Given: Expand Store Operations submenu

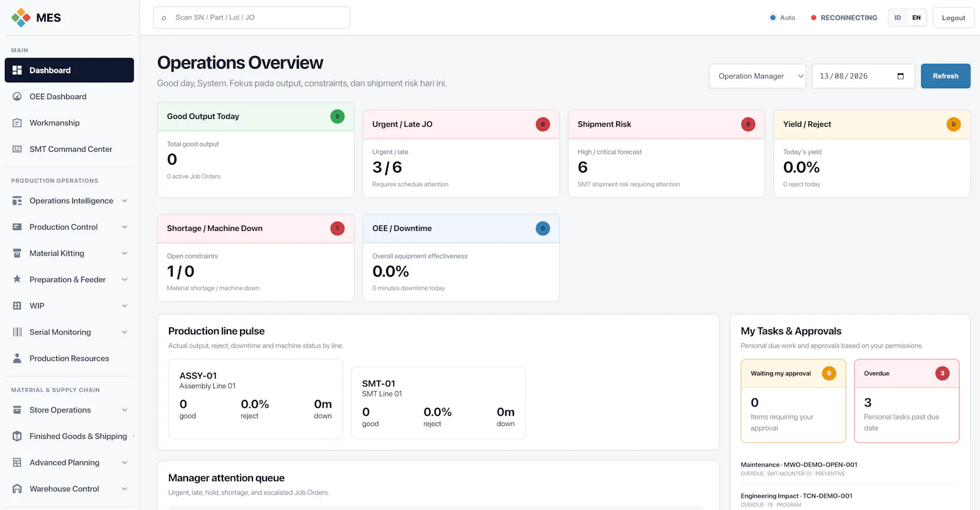Looking at the screenshot, I should pos(124,410).
